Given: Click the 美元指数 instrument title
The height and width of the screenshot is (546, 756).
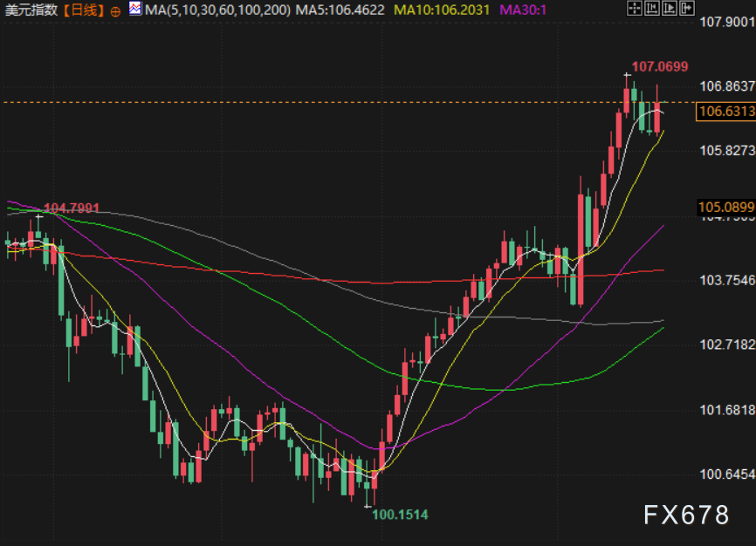Looking at the screenshot, I should click(31, 10).
